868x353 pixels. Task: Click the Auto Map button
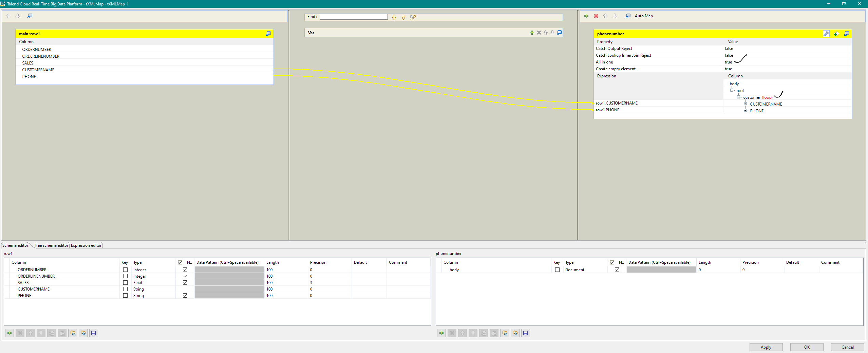coord(644,16)
